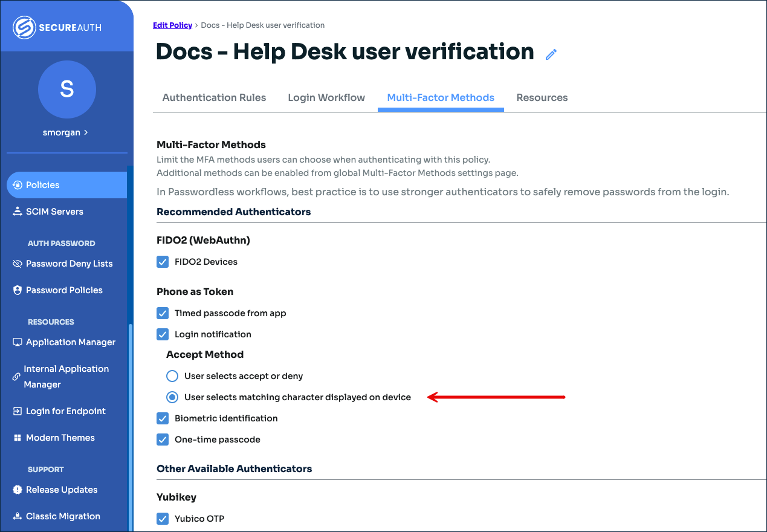The height and width of the screenshot is (532, 767).
Task: Click the Modern Themes grid icon
Action: (x=18, y=438)
